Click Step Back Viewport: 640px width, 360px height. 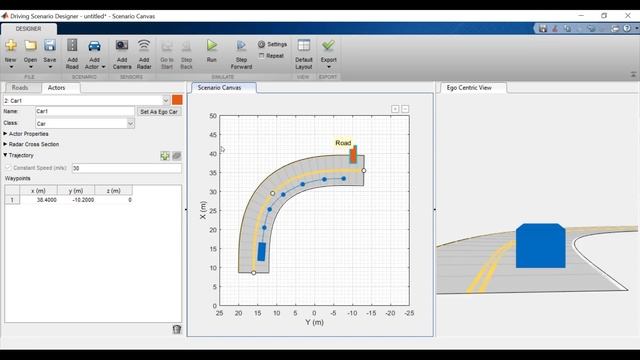pyautogui.click(x=186, y=54)
